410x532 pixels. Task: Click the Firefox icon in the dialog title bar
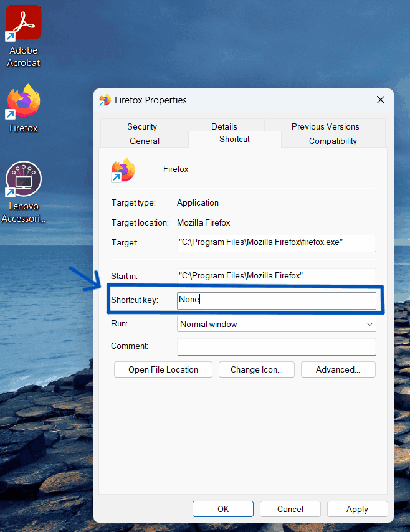(x=105, y=100)
